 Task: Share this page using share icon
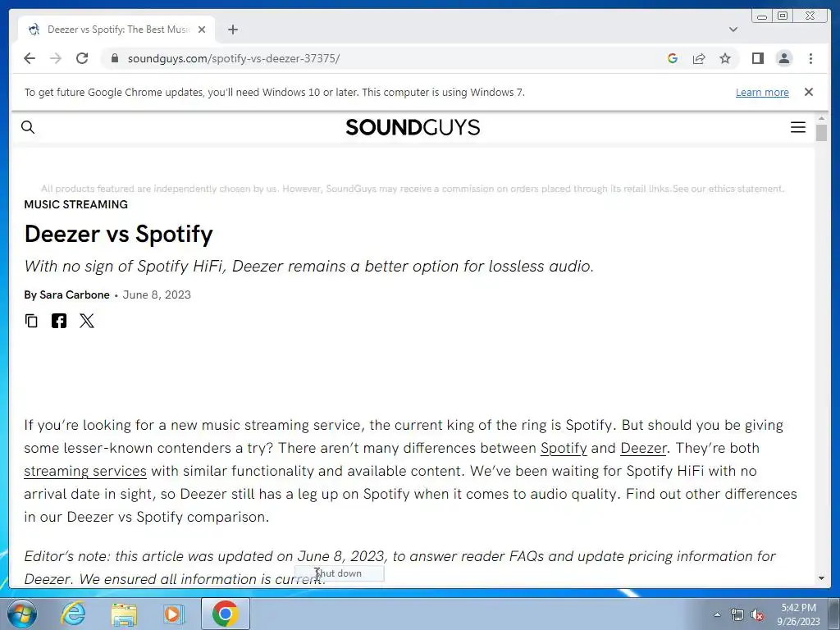pos(699,58)
